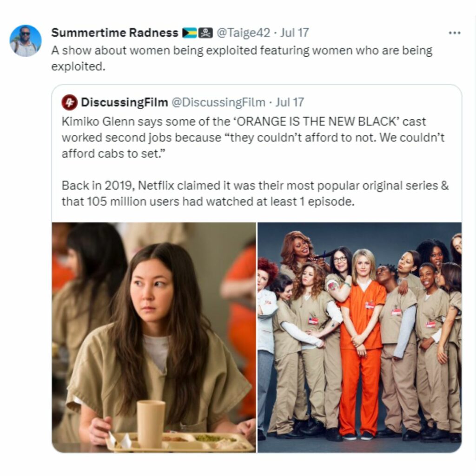Click the pirate flag emoji in name
This screenshot has height=476, width=476.
coord(205,33)
